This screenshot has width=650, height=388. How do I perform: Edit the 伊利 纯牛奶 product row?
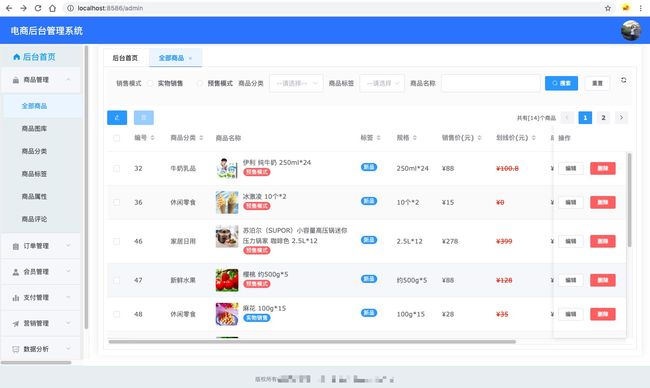(571, 168)
